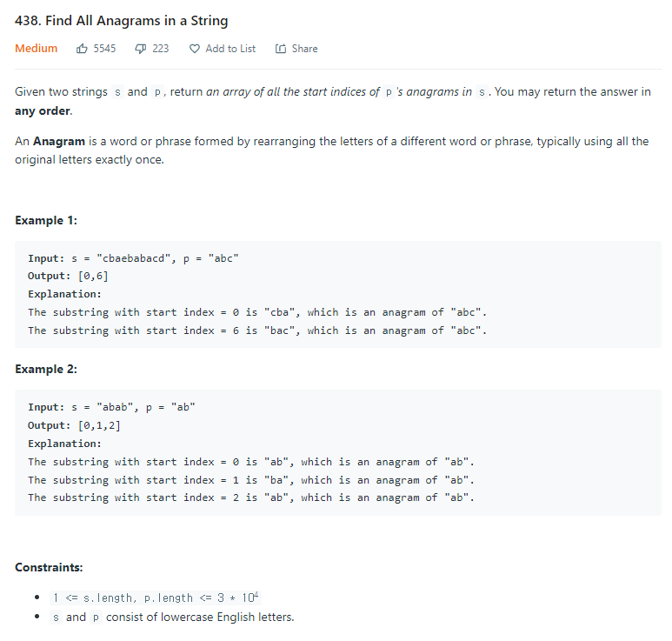This screenshot has width=672, height=641.
Task: Click the 5545 likes count
Action: tap(104, 49)
